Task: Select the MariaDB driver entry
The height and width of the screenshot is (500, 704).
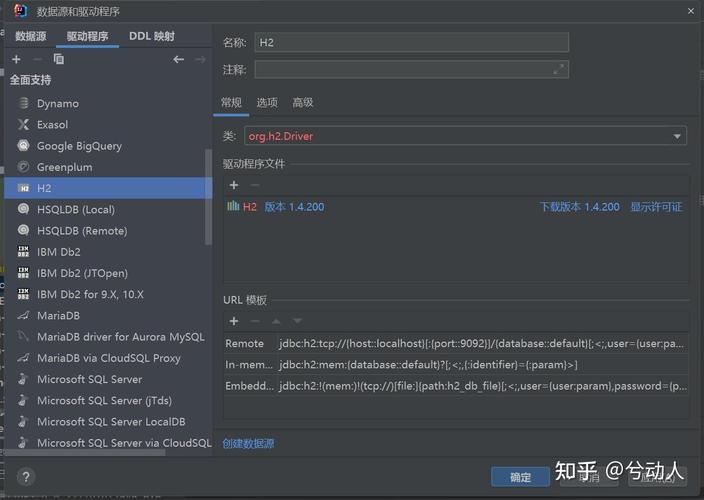Action: tap(108, 316)
